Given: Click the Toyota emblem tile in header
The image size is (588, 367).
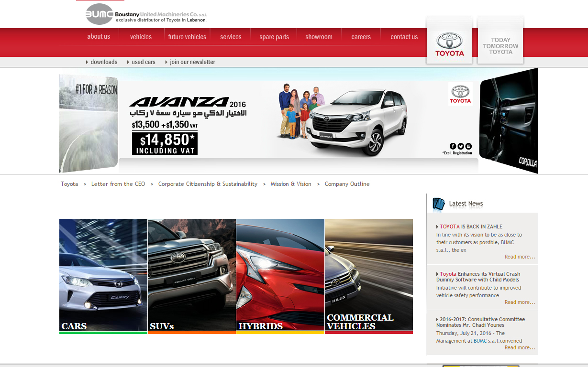Looking at the screenshot, I should pyautogui.click(x=449, y=40).
